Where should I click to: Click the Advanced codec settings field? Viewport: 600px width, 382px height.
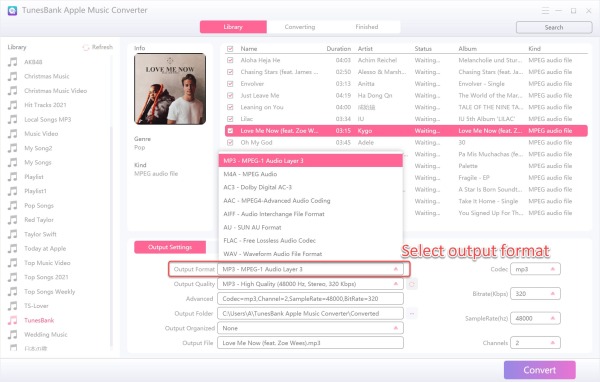(x=310, y=299)
